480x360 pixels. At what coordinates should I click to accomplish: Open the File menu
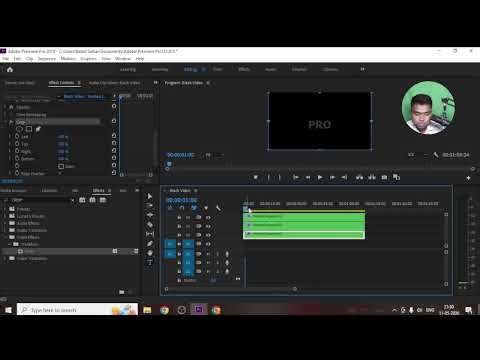[x=6, y=59]
